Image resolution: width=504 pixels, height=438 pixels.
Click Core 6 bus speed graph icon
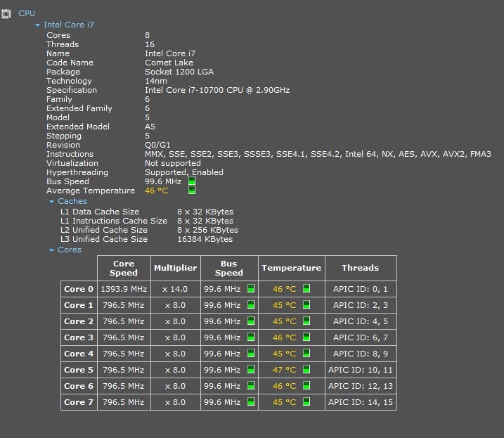pyautogui.click(x=251, y=385)
